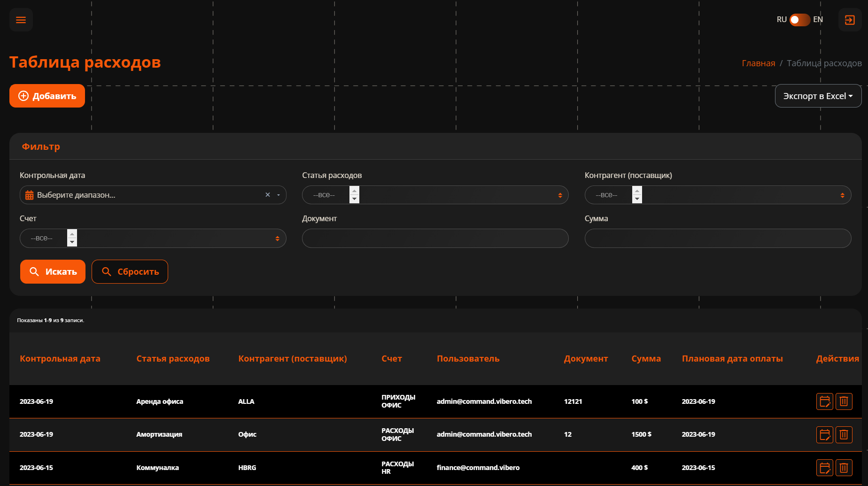
Task: Click HBRG contractor cell
Action: [x=247, y=468]
